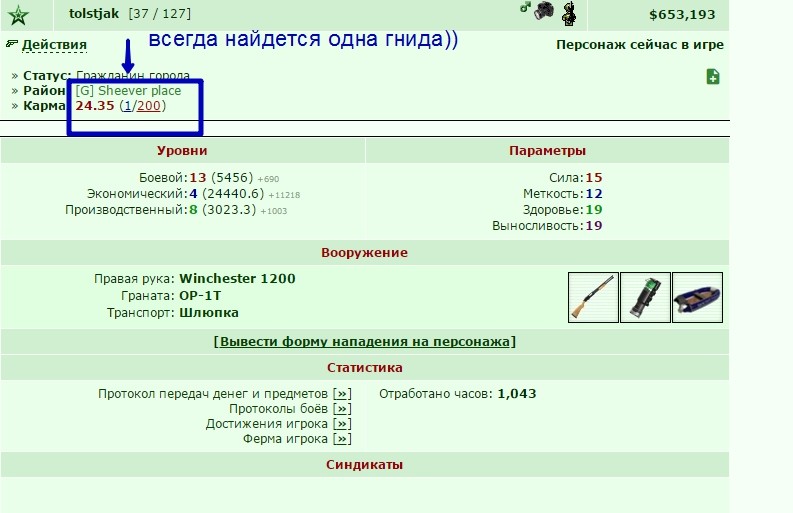
Task: Click the Параметры section header
Action: point(547,151)
